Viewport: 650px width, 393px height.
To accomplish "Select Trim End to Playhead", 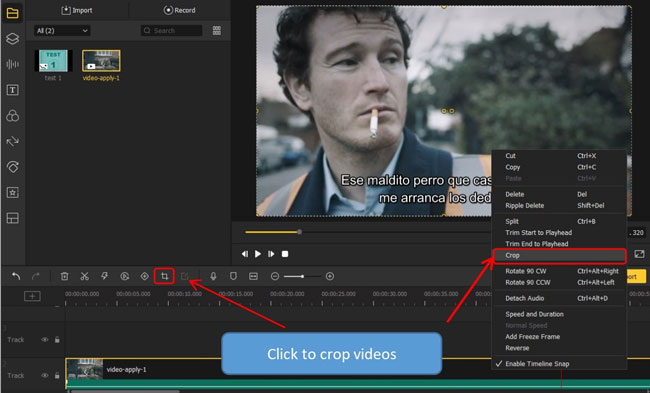I will coord(559,243).
